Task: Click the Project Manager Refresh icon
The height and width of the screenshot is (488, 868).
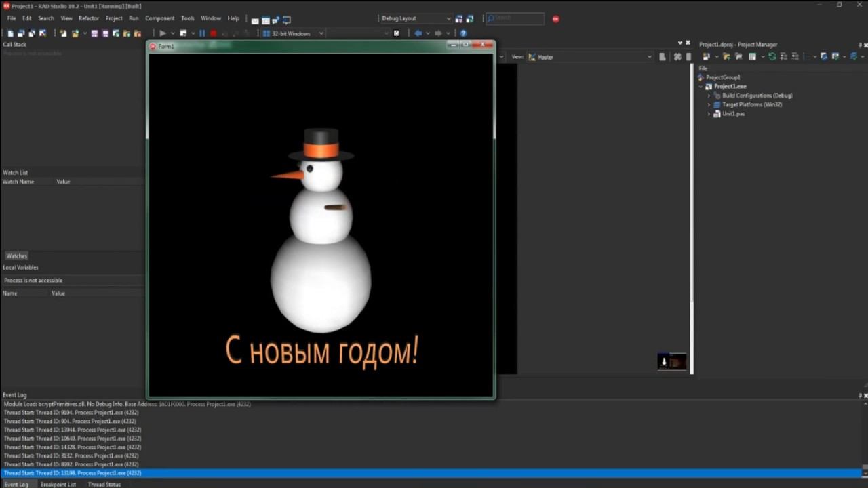Action: point(772,57)
